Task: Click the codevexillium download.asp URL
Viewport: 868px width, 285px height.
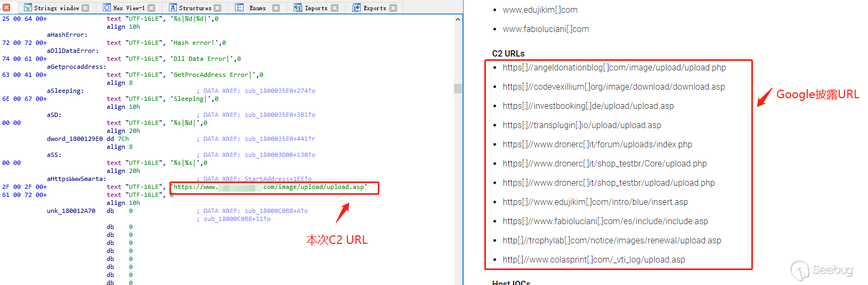Action: pyautogui.click(x=614, y=86)
